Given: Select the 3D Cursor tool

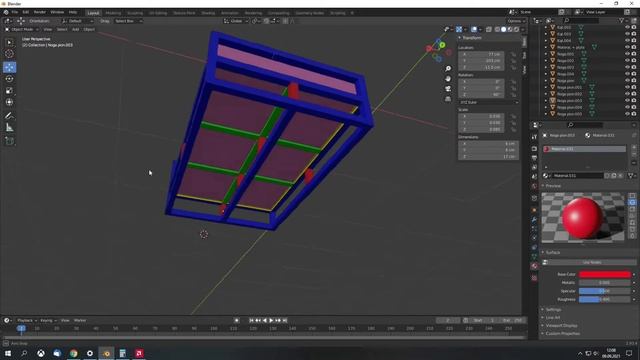Looking at the screenshot, I should (x=9, y=54).
